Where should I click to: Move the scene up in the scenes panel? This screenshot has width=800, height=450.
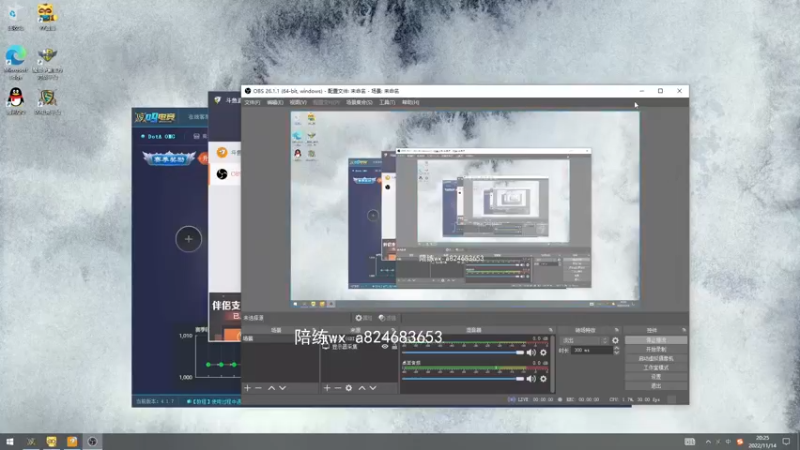tap(271, 388)
